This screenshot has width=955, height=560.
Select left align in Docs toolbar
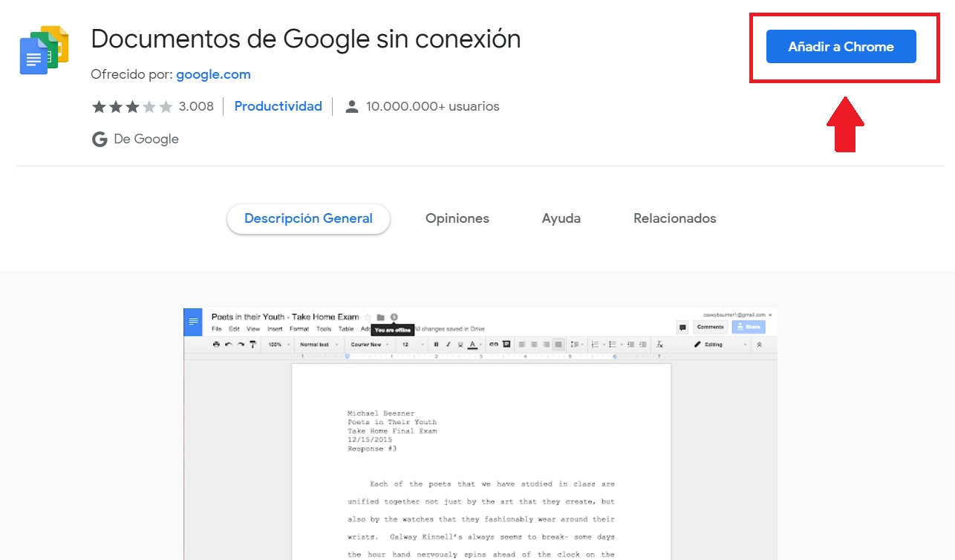point(522,345)
